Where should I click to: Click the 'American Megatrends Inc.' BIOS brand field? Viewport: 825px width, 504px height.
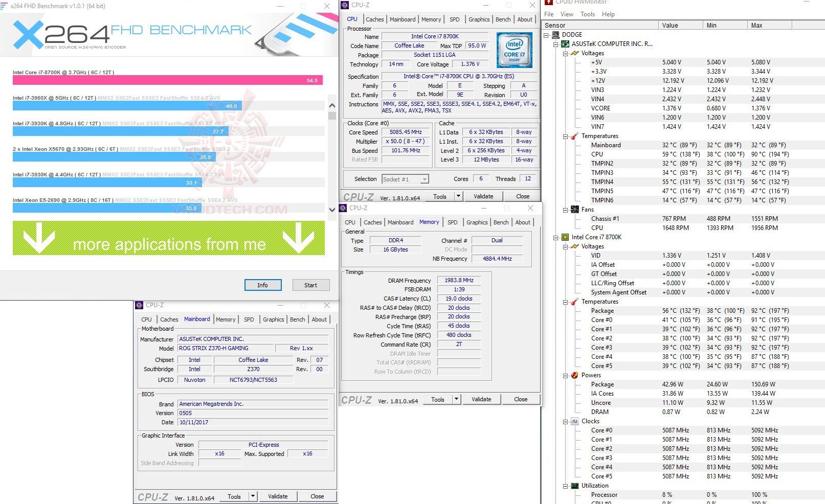[253, 404]
